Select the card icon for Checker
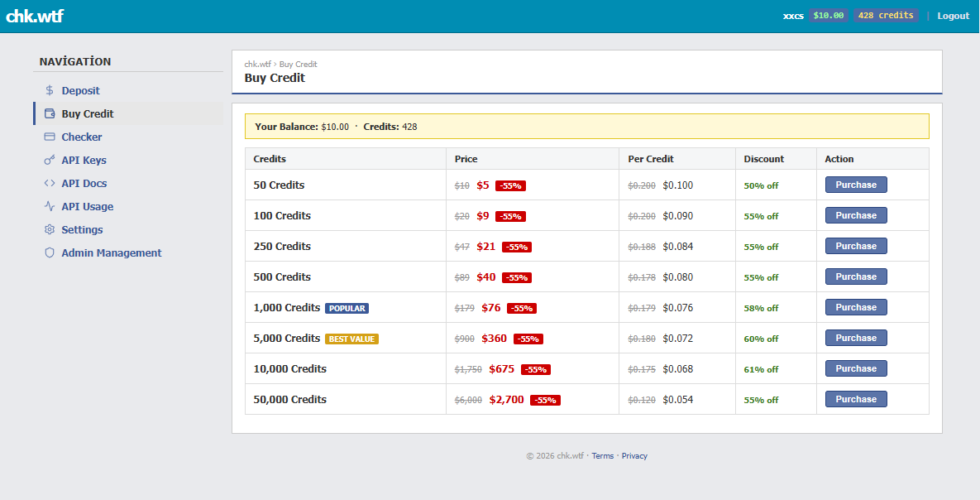 pos(50,137)
